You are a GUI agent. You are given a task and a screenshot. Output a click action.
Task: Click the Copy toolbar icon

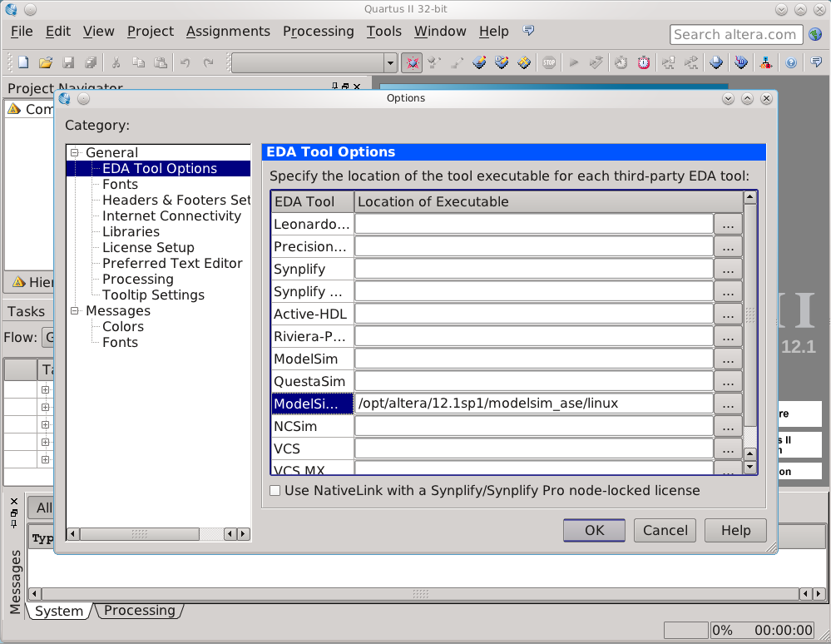(138, 62)
